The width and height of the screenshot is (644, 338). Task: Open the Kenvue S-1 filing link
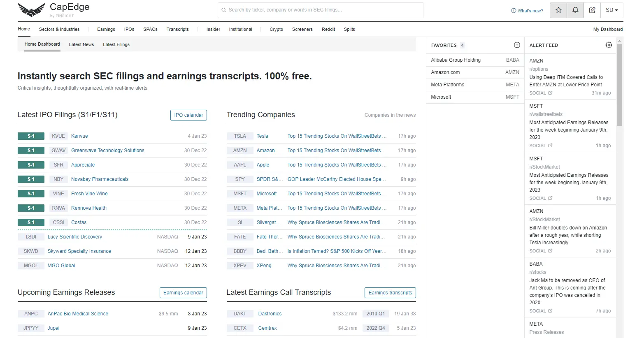pyautogui.click(x=79, y=136)
